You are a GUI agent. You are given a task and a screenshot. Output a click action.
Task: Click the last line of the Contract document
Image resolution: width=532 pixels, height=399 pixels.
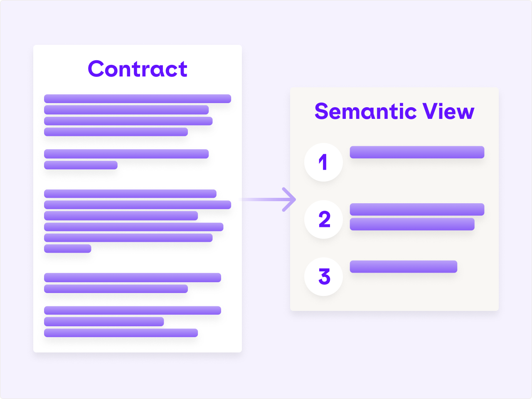tap(121, 332)
